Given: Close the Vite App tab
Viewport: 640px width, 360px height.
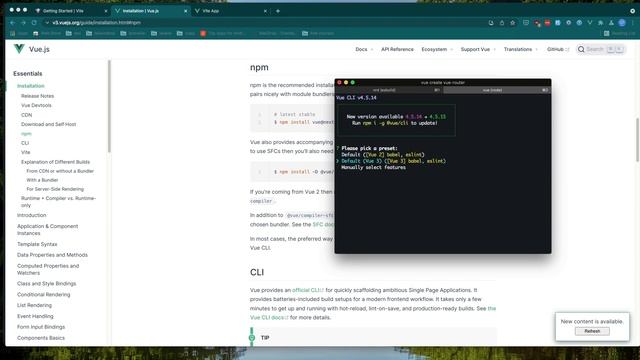Looking at the screenshot, I should click(x=265, y=11).
